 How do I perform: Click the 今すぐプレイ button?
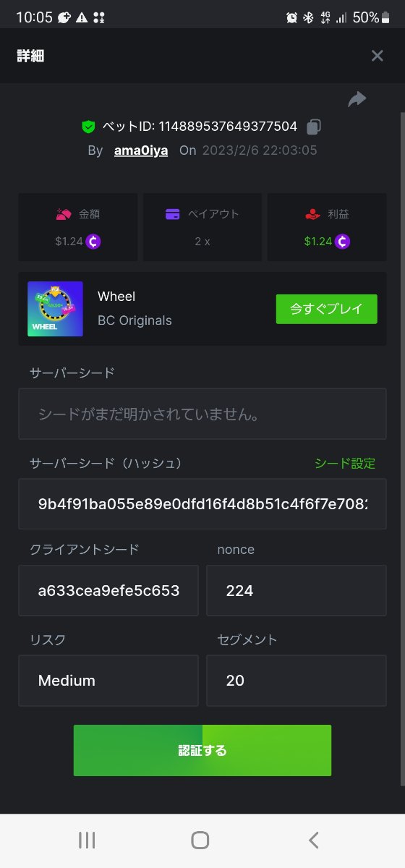tap(327, 309)
